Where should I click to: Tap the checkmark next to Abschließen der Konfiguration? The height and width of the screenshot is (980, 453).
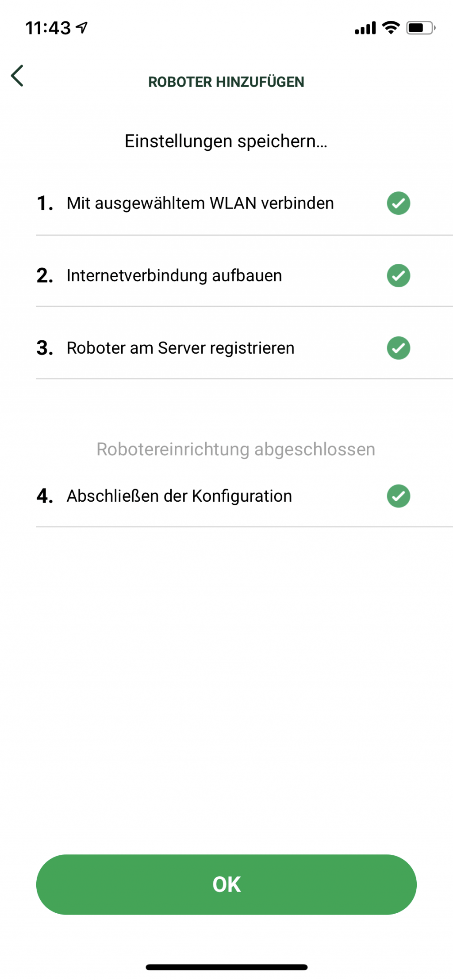[398, 496]
